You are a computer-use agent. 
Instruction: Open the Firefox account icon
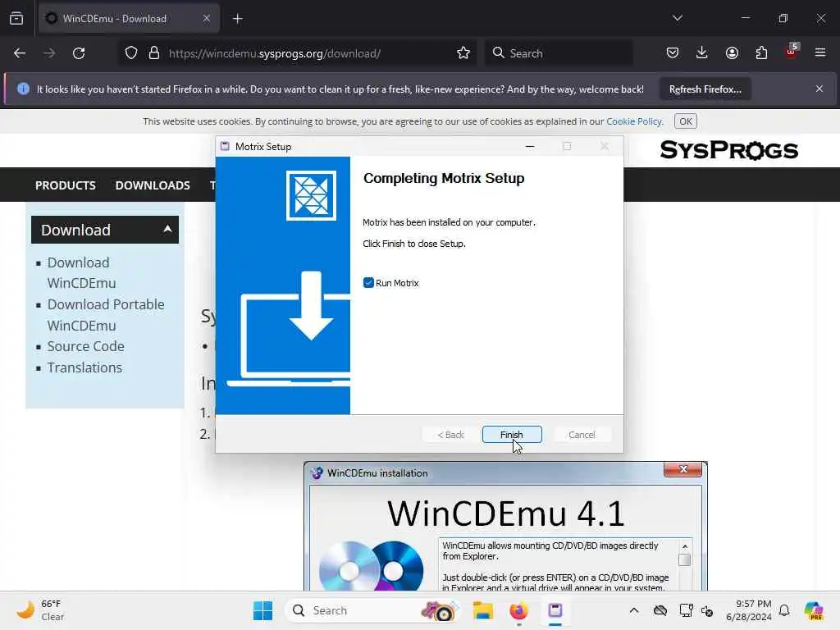[732, 53]
